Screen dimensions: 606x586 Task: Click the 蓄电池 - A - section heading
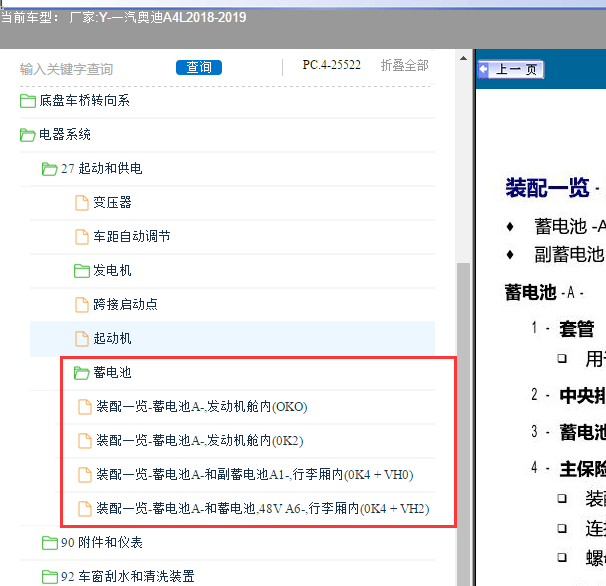pos(544,293)
